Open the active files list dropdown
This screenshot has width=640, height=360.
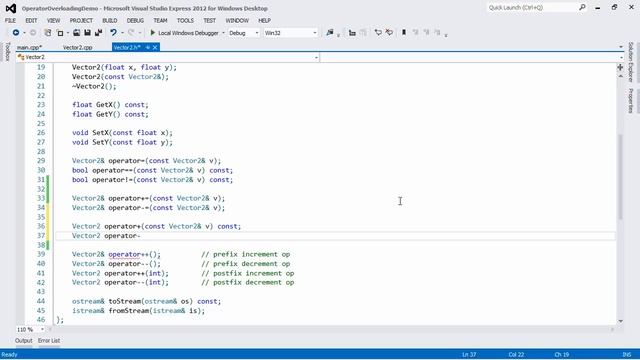[621, 47]
